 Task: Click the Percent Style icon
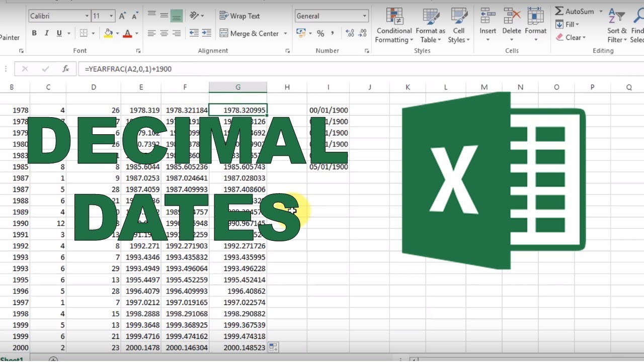(320, 33)
